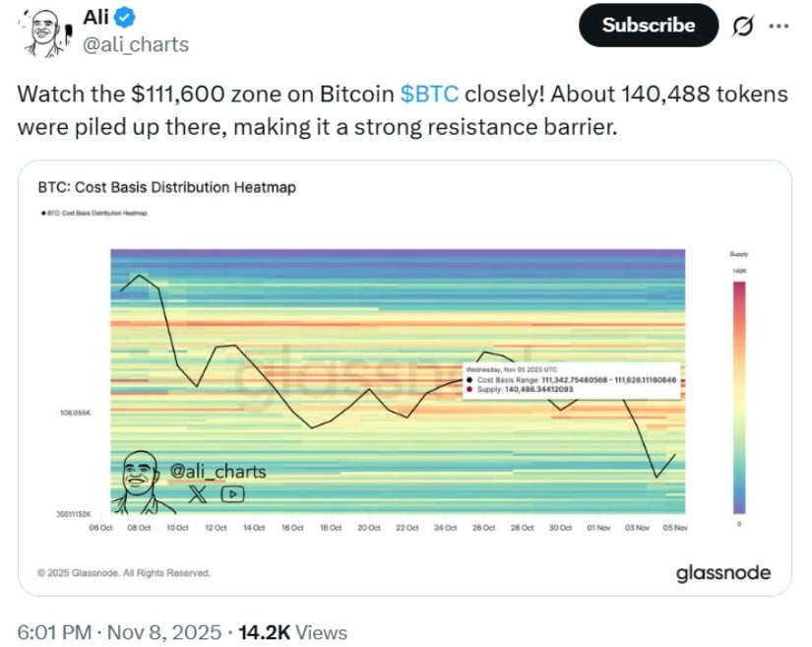Click the 108.055K price axis label
The height and width of the screenshot is (647, 812).
76,412
